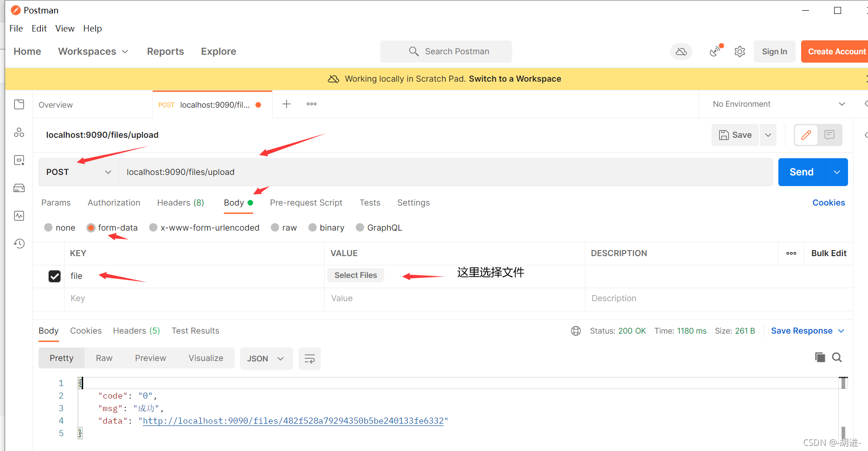Switch response view to Raw
The height and width of the screenshot is (451, 868).
[104, 358]
